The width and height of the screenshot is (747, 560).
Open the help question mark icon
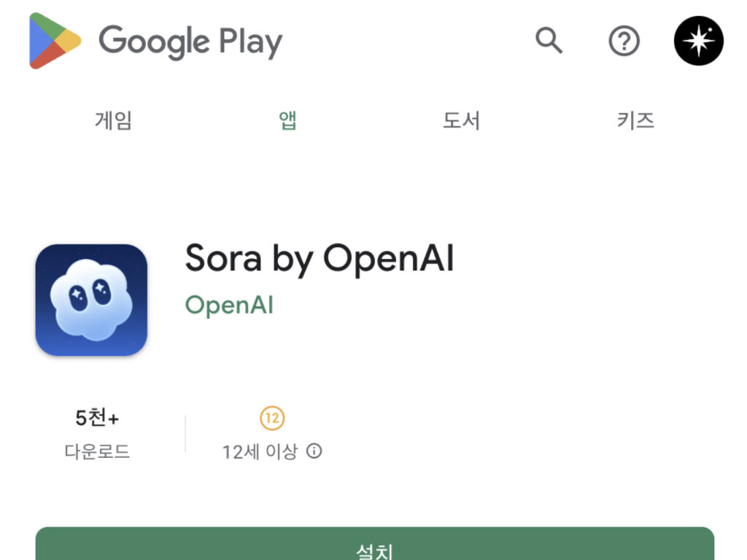pos(624,41)
